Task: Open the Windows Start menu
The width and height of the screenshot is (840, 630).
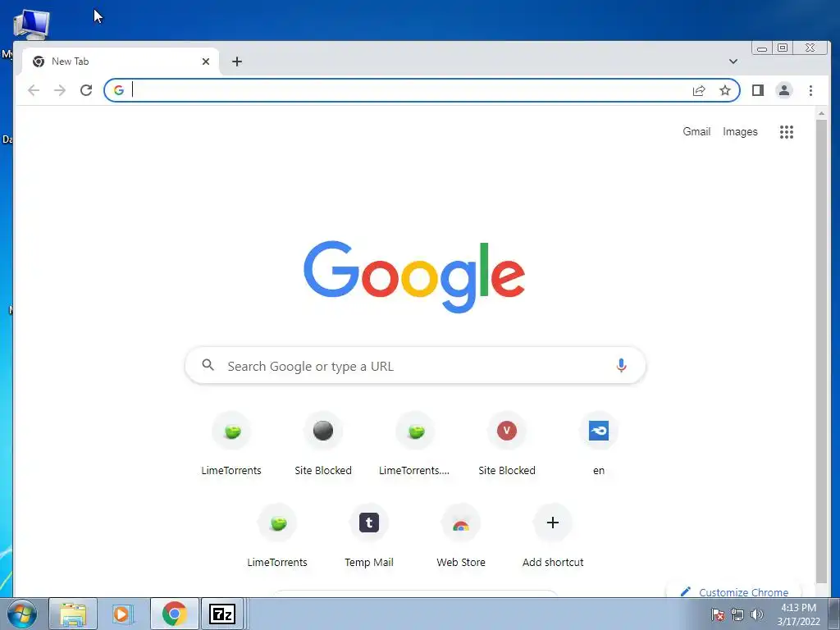Action: click(22, 614)
